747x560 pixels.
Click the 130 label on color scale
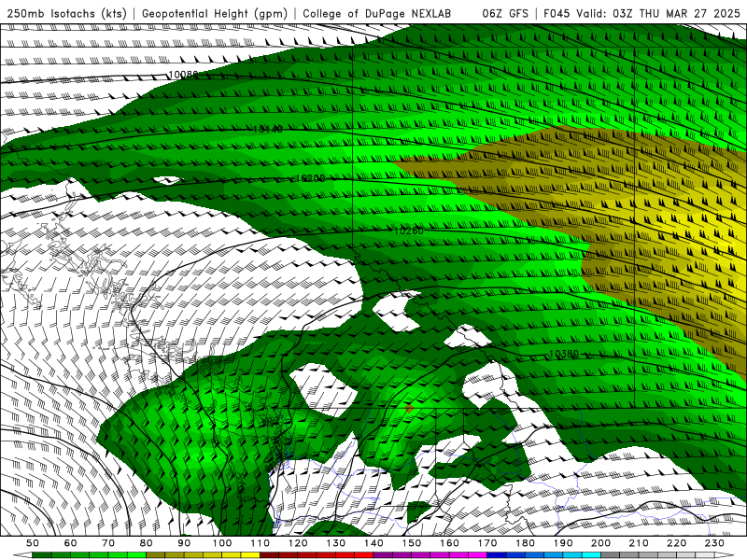point(336,543)
